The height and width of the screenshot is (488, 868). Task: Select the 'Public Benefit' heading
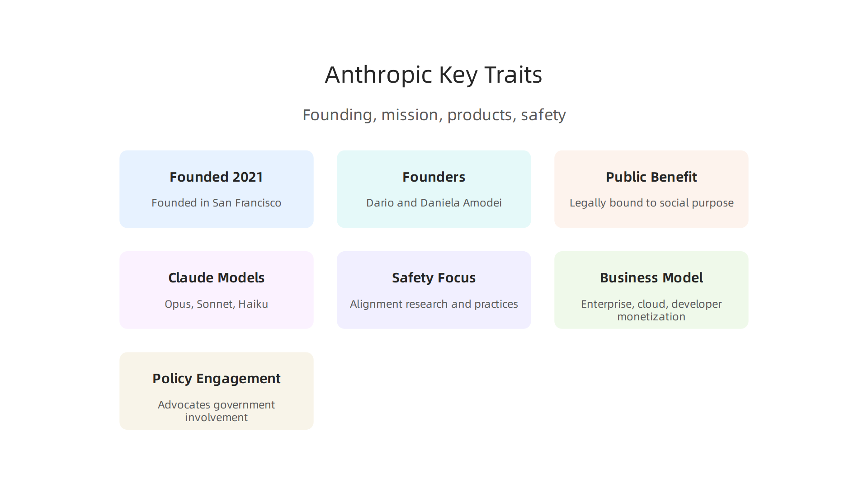click(x=651, y=177)
